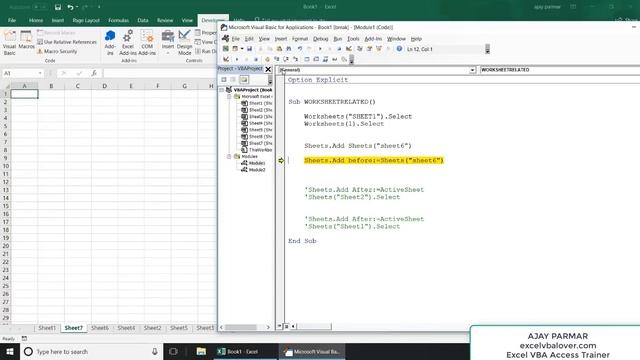Click Undo icon in VBA toolbar

pos(300,49)
